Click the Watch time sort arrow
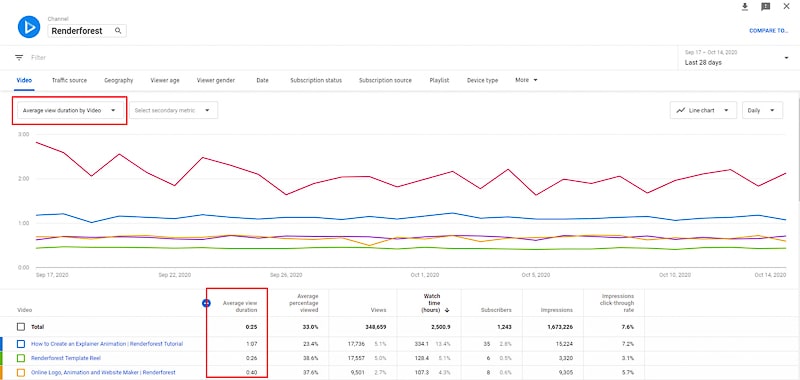 [447, 310]
